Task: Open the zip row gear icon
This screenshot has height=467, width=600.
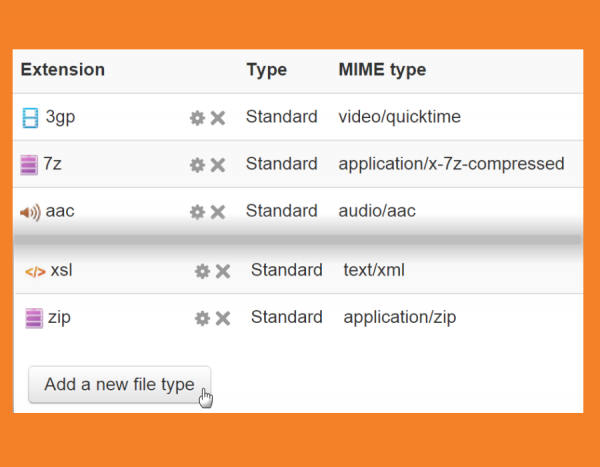Action: tap(202, 318)
